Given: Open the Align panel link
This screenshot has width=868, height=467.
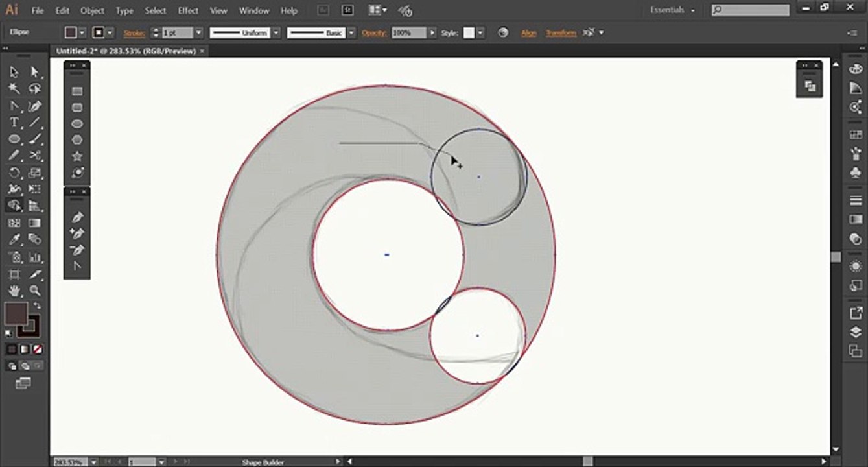Looking at the screenshot, I should coord(529,33).
